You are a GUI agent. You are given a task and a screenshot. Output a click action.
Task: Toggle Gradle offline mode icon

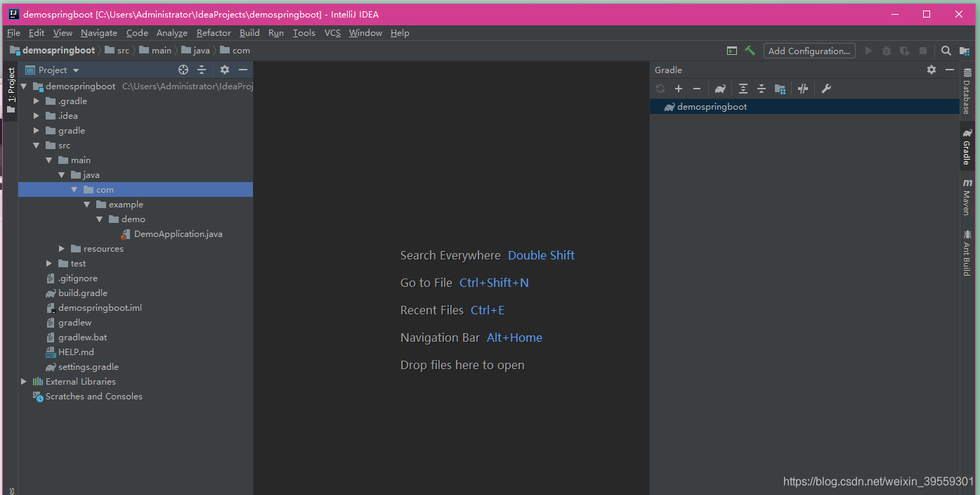pos(803,89)
